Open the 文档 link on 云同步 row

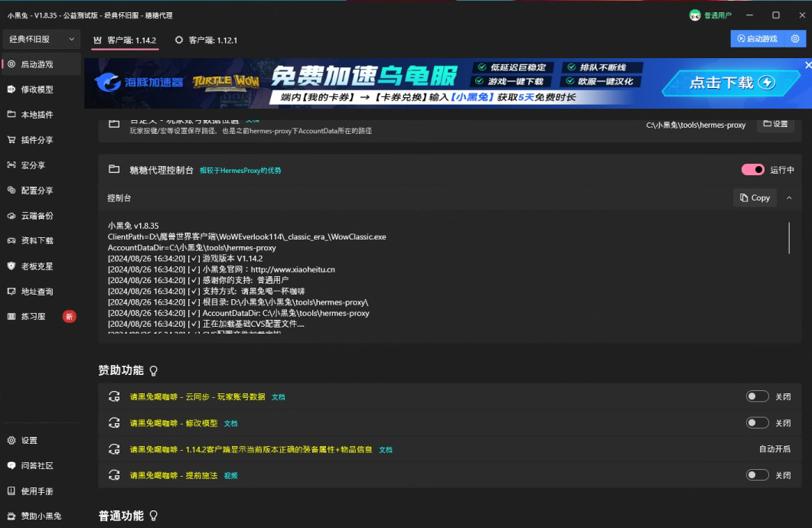pyautogui.click(x=278, y=397)
